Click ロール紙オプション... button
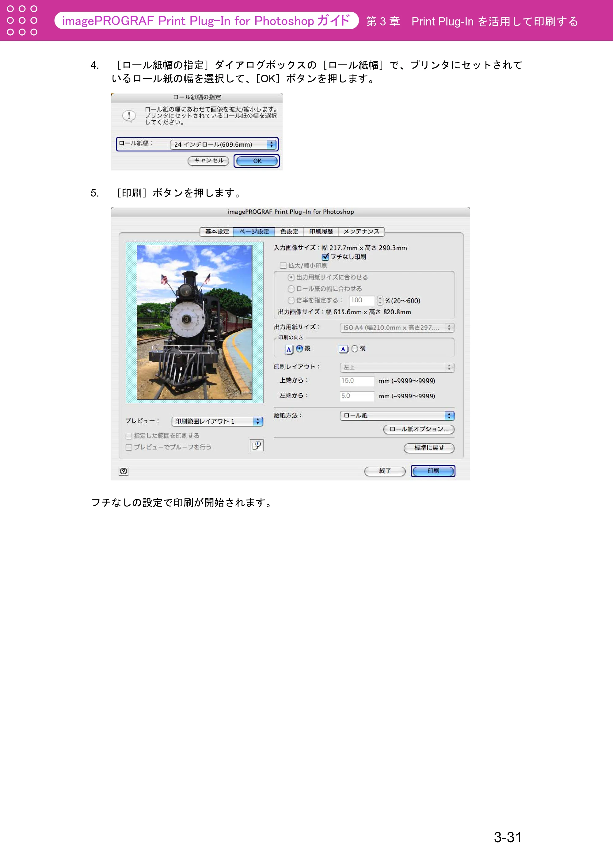The image size is (613, 868). click(419, 430)
